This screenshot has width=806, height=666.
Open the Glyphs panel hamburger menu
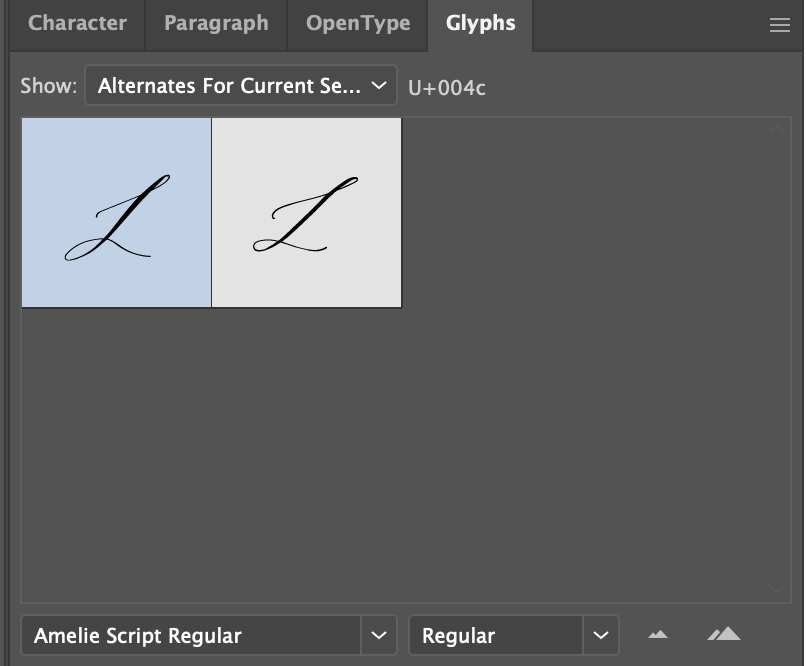(779, 25)
